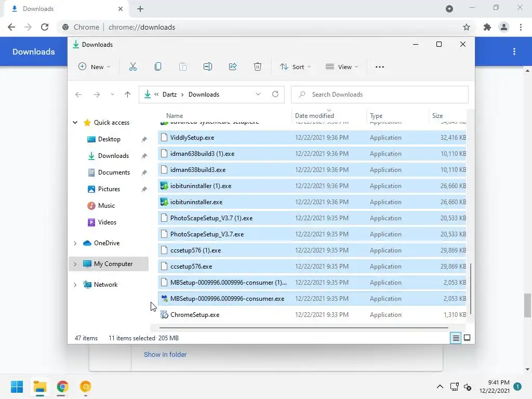Screen dimensions: 532x399
Task: Select ccsetup576.exe file
Action: (312, 267)
